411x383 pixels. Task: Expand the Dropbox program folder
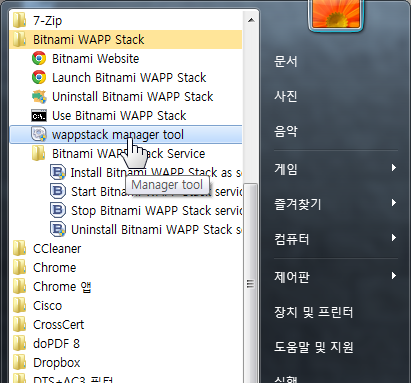tap(126, 363)
